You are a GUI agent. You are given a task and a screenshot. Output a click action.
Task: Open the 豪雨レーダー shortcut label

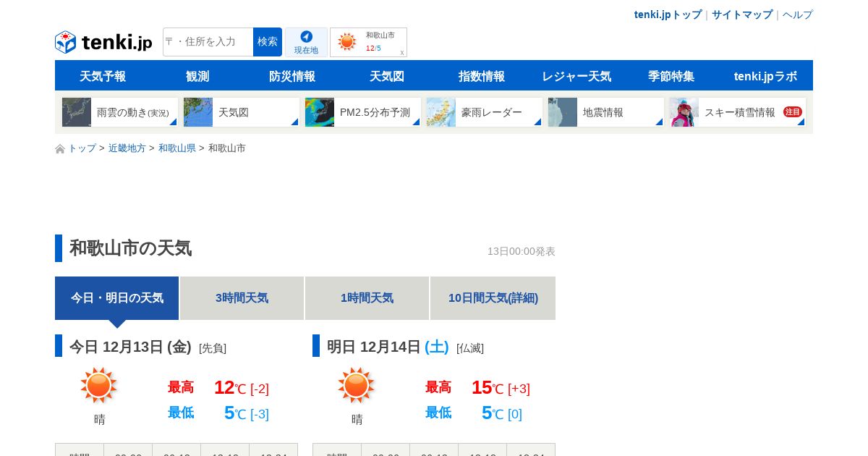click(x=492, y=113)
